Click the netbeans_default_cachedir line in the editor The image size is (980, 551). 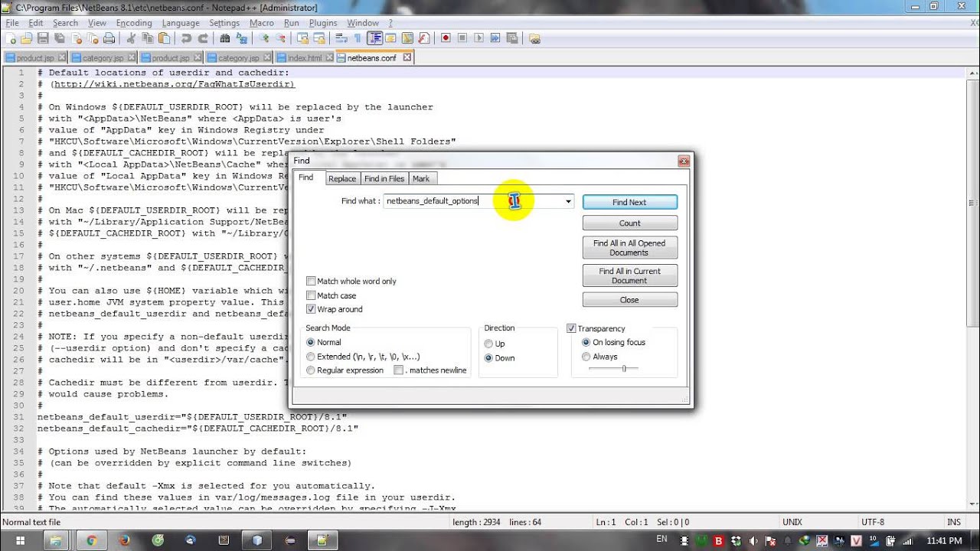pos(198,429)
